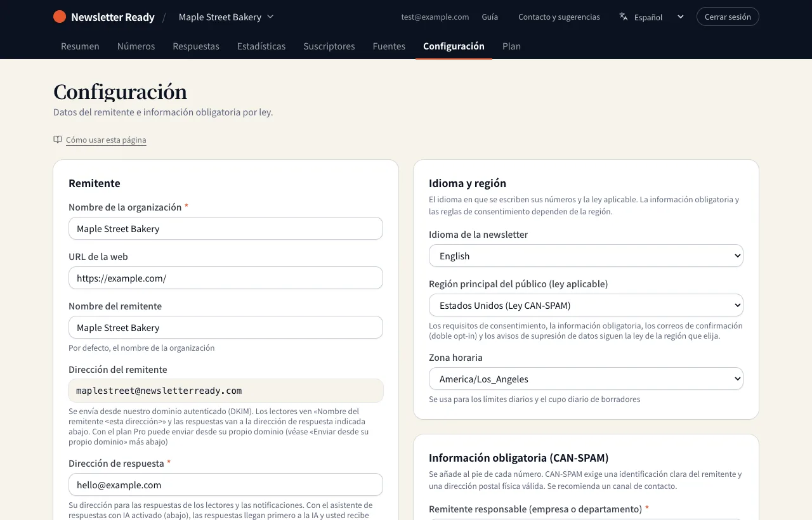This screenshot has width=812, height=520.
Task: Click the Configuración page heading
Action: click(x=120, y=92)
